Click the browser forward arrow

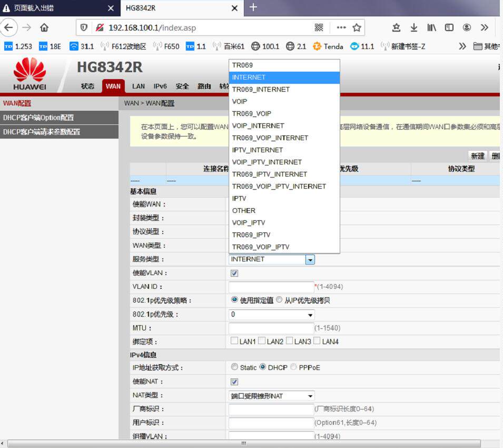click(27, 27)
